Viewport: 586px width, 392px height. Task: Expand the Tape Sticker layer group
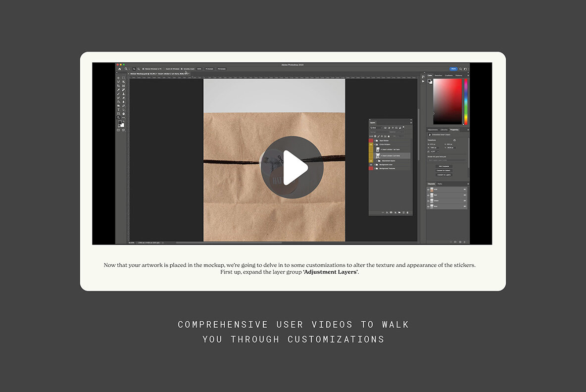pos(374,140)
